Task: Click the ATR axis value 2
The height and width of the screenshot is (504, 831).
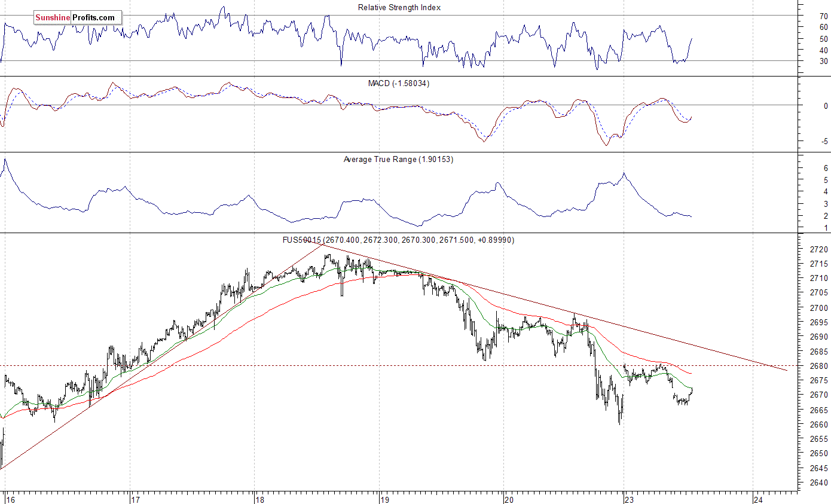Action: click(x=826, y=216)
